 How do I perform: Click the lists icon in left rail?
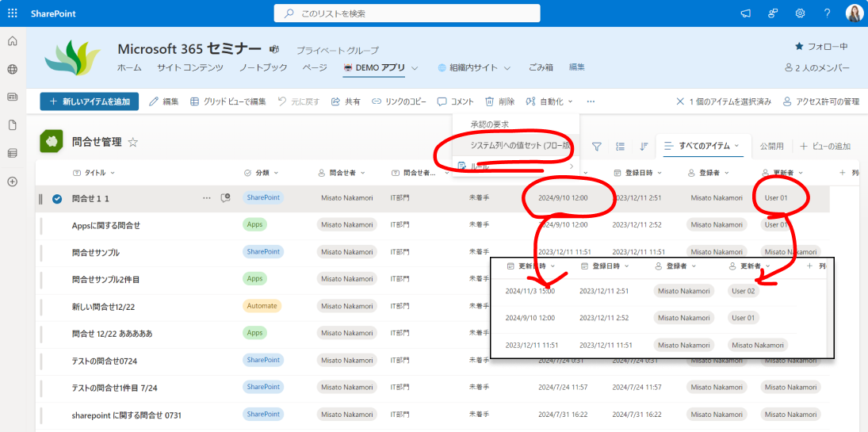(x=12, y=154)
